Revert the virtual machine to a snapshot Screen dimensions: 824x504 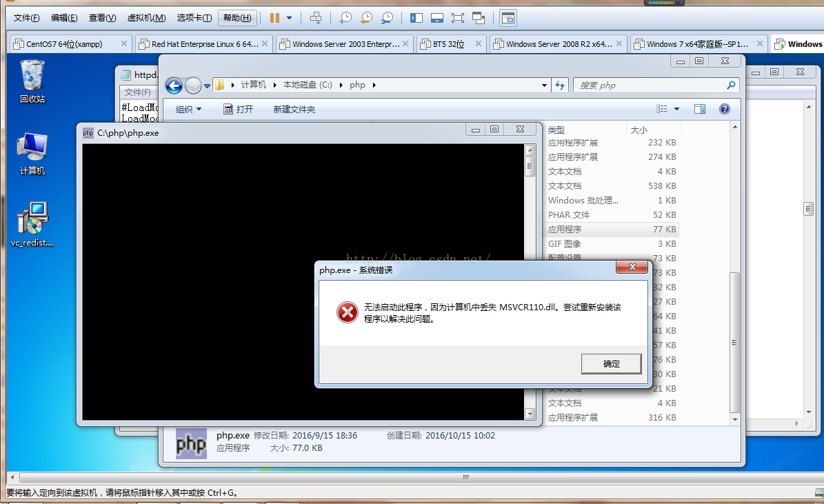pos(366,18)
